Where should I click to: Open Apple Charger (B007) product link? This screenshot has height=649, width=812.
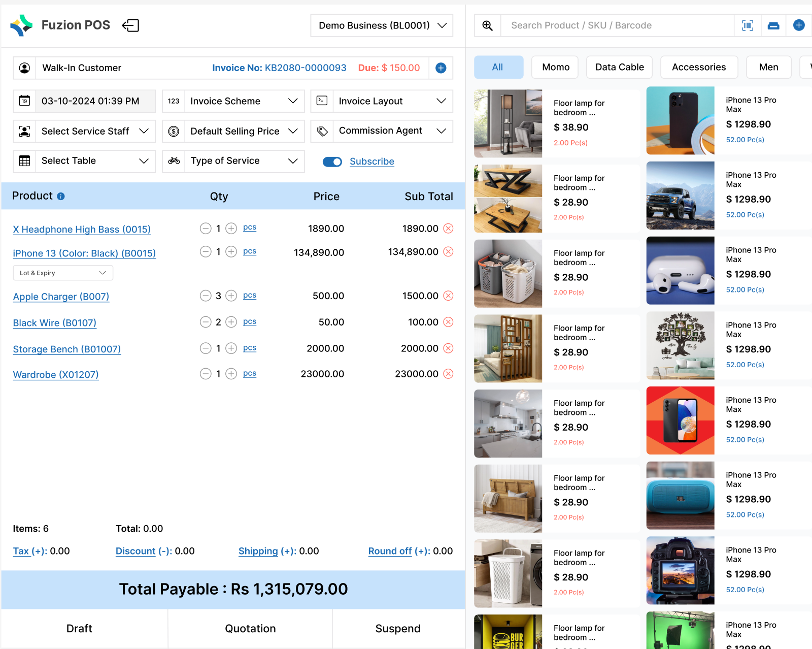(x=61, y=297)
